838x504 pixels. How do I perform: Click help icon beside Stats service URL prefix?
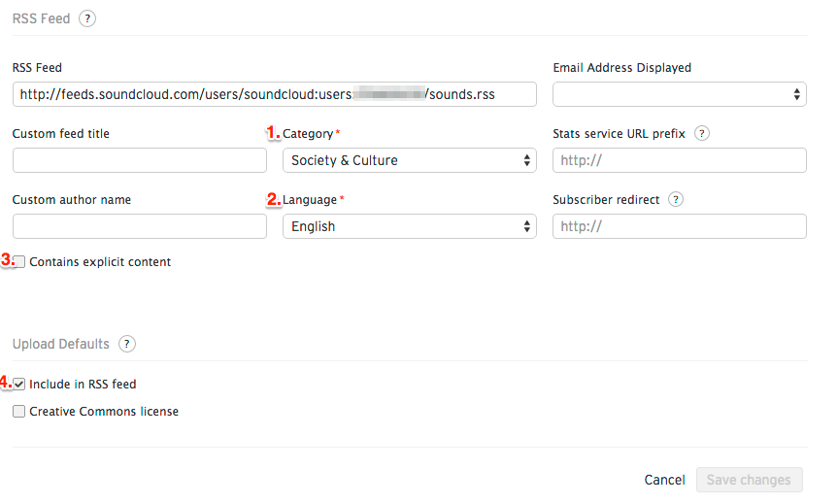coord(702,133)
